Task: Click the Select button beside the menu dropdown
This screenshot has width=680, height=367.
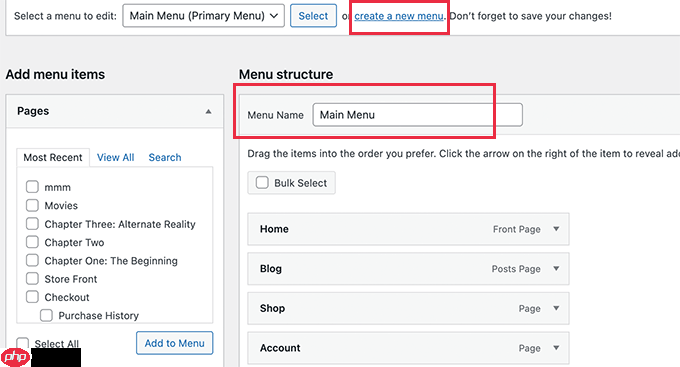Action: (x=313, y=16)
